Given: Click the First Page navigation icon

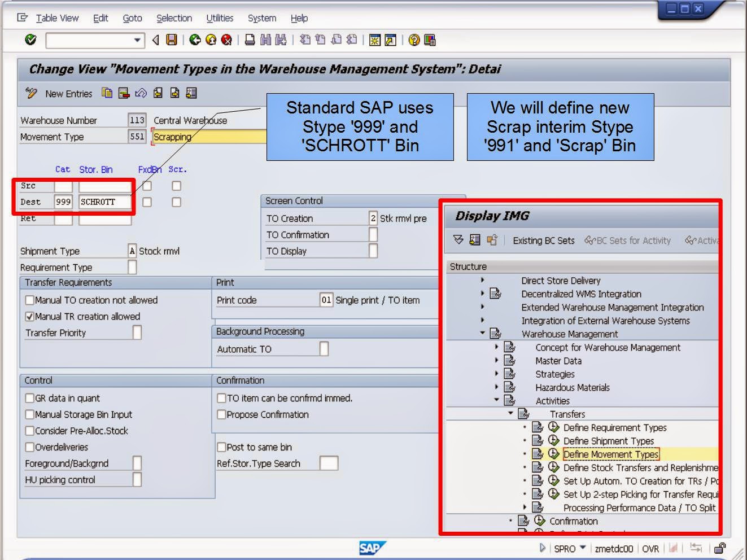Looking at the screenshot, I should tap(305, 40).
